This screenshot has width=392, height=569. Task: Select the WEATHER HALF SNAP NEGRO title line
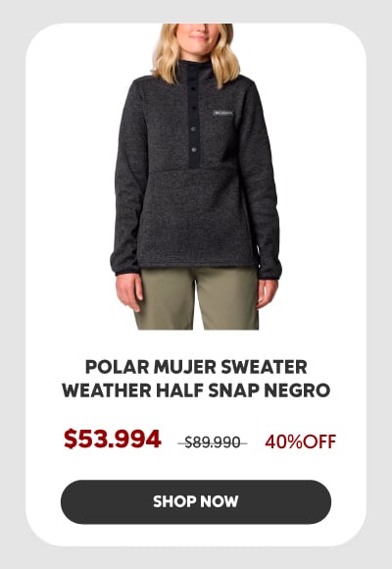point(196,390)
